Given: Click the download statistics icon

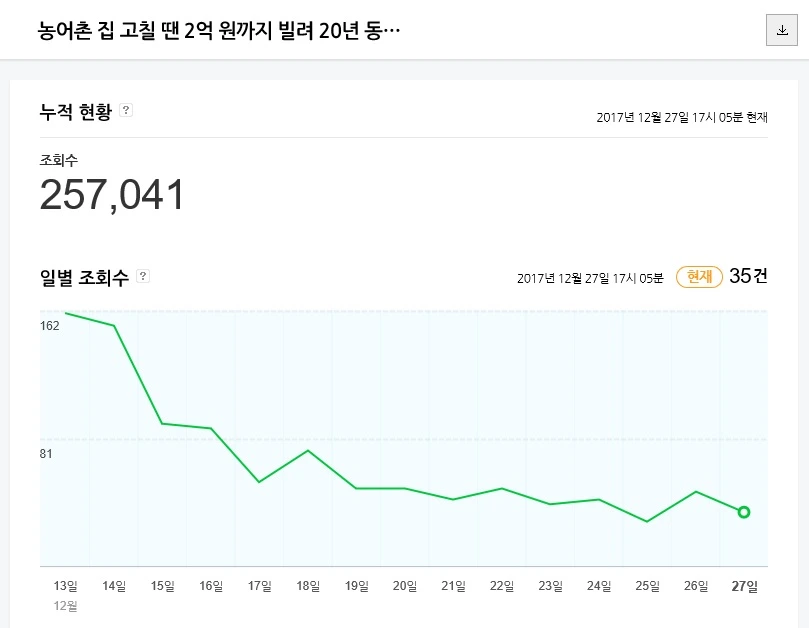Looking at the screenshot, I should click(x=783, y=29).
